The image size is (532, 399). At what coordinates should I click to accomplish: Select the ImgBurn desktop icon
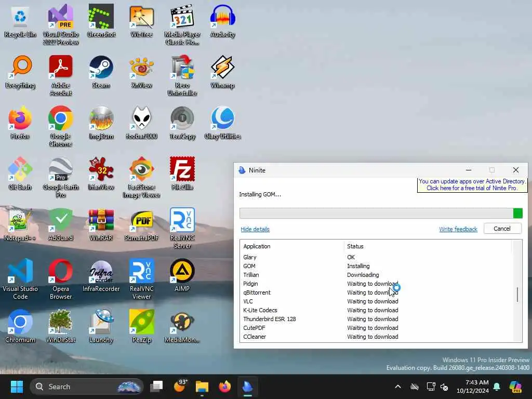coord(101,123)
